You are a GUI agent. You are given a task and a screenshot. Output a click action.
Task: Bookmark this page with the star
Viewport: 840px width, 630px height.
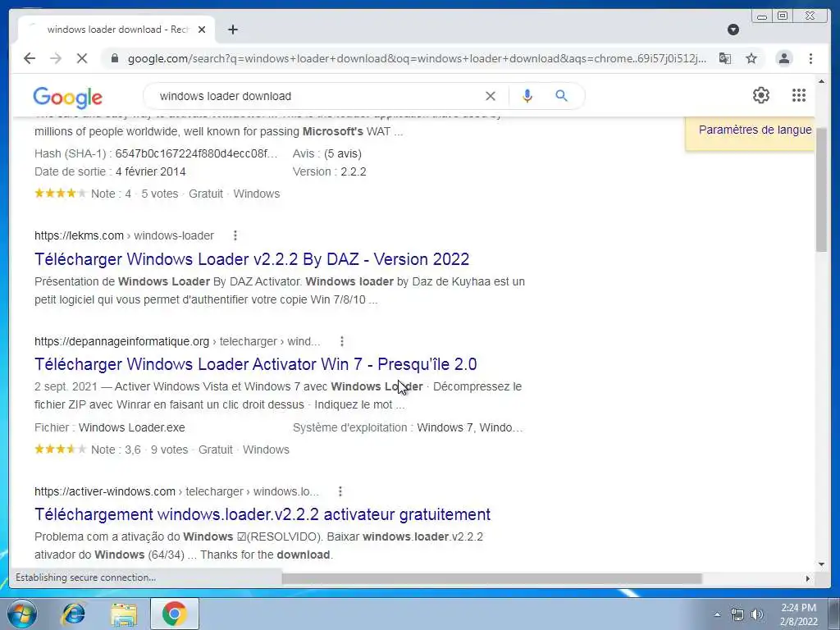click(751, 58)
